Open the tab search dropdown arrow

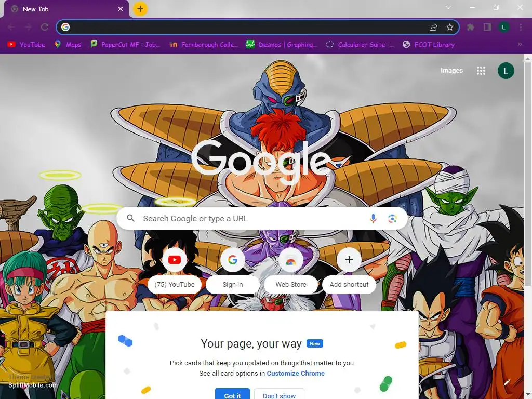click(448, 7)
